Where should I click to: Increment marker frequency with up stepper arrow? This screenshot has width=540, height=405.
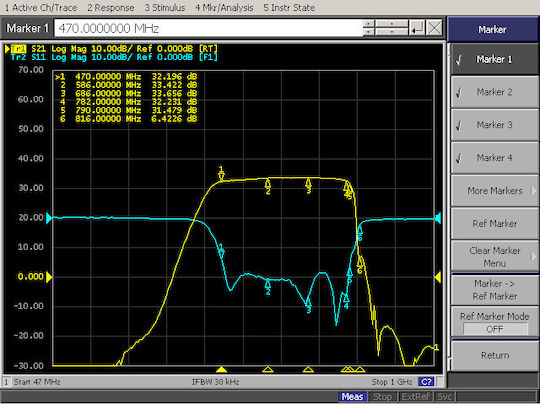click(x=369, y=24)
